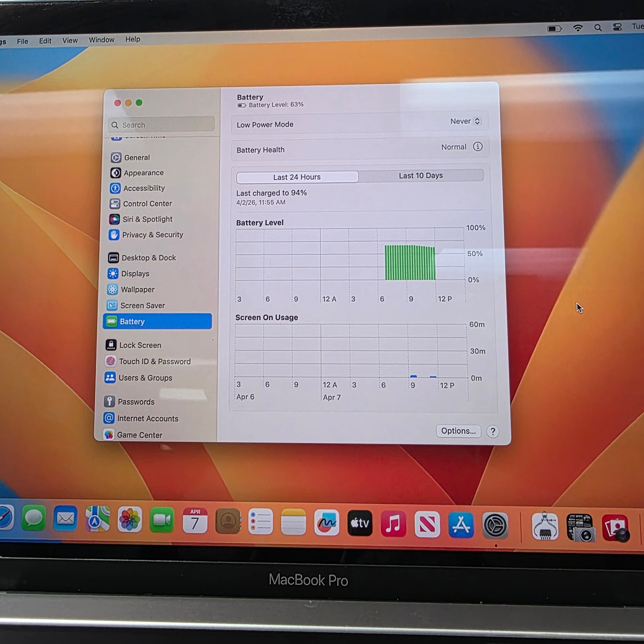The height and width of the screenshot is (644, 644).
Task: Switch to the Last 10 Days tab
Action: pos(420,176)
